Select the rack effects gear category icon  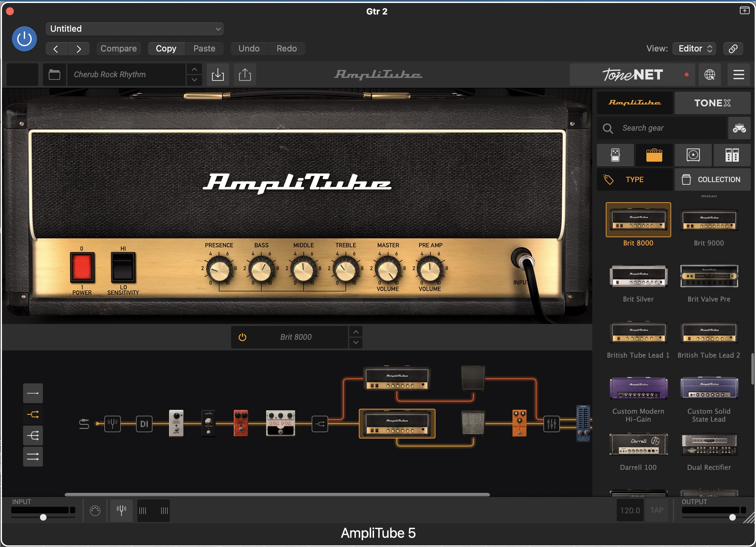tap(732, 155)
